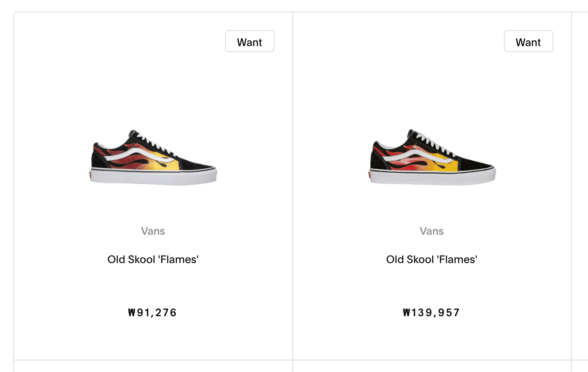Click the Want button on the ₩139,957 listing
Viewport: 588px width, 372px height.
point(528,41)
